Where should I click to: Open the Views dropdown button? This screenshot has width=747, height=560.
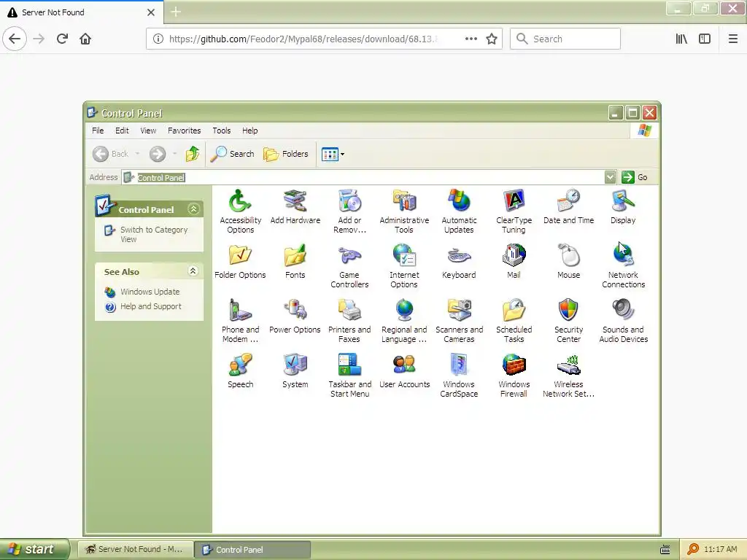[x=333, y=155]
